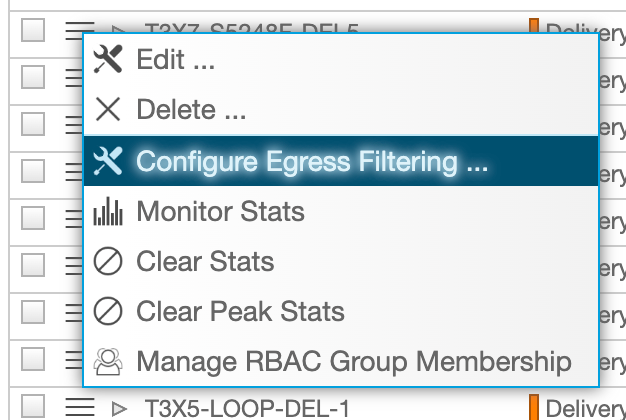
Task: Click the wrench icon beside Edit
Action: (107, 59)
